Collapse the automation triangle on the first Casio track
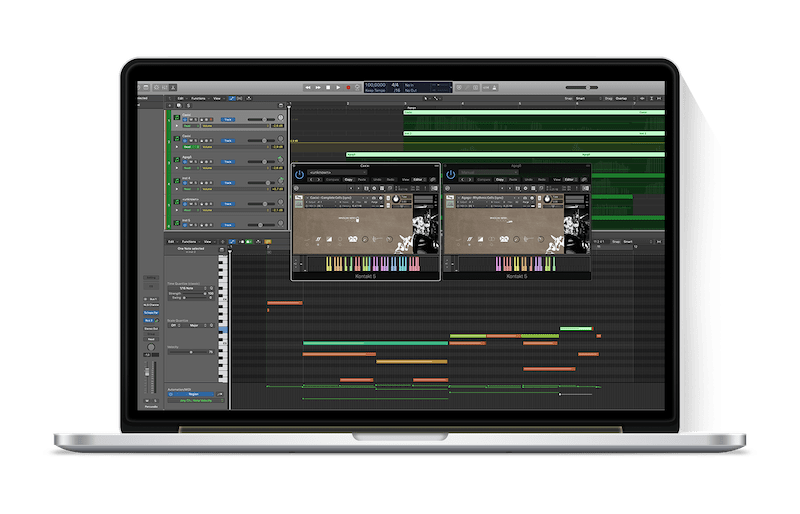The image size is (800, 514). coord(177,126)
